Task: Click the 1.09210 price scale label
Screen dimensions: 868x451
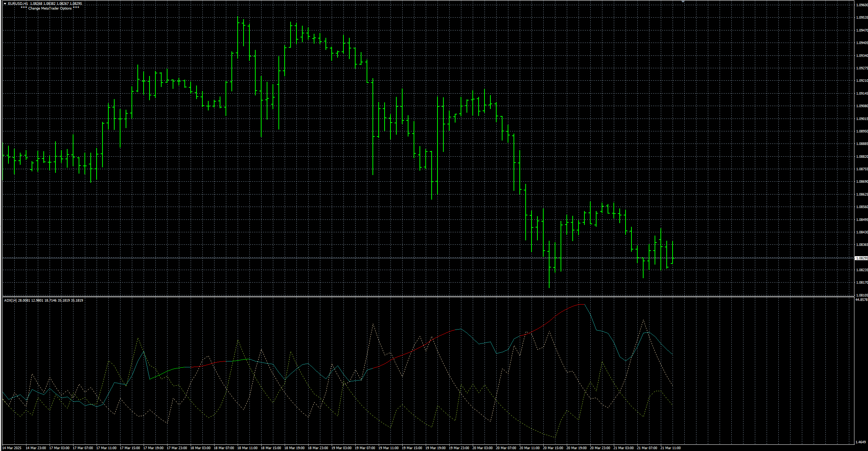Action: 862,81
